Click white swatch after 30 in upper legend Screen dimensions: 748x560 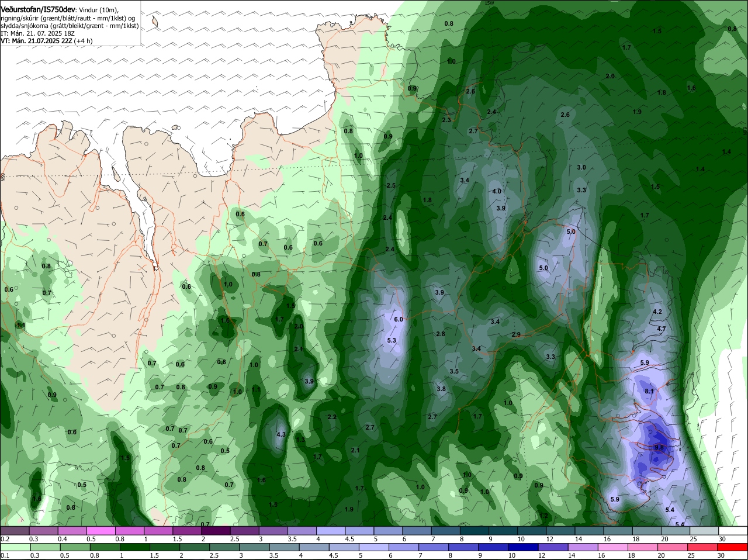tap(733, 531)
